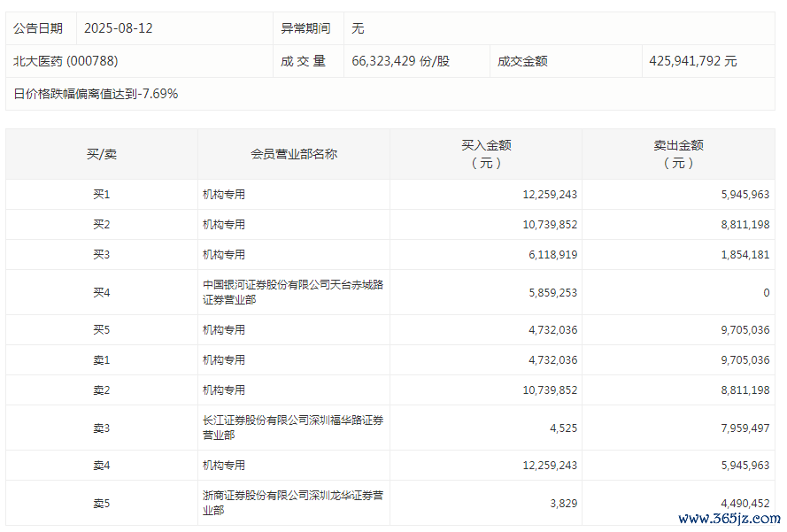The height and width of the screenshot is (532, 787).
Task: Click the 卖2 row label
Action: coord(101,390)
